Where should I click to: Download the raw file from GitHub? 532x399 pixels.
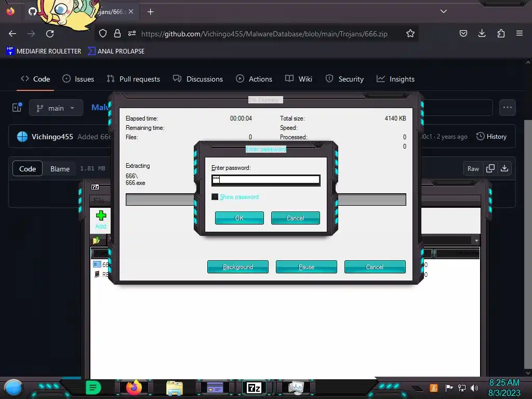point(504,168)
